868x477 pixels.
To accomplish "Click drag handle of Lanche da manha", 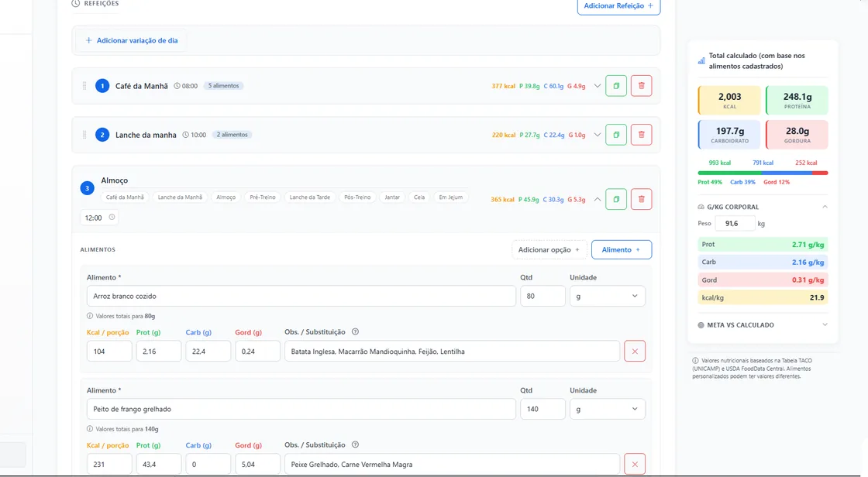I will [84, 135].
